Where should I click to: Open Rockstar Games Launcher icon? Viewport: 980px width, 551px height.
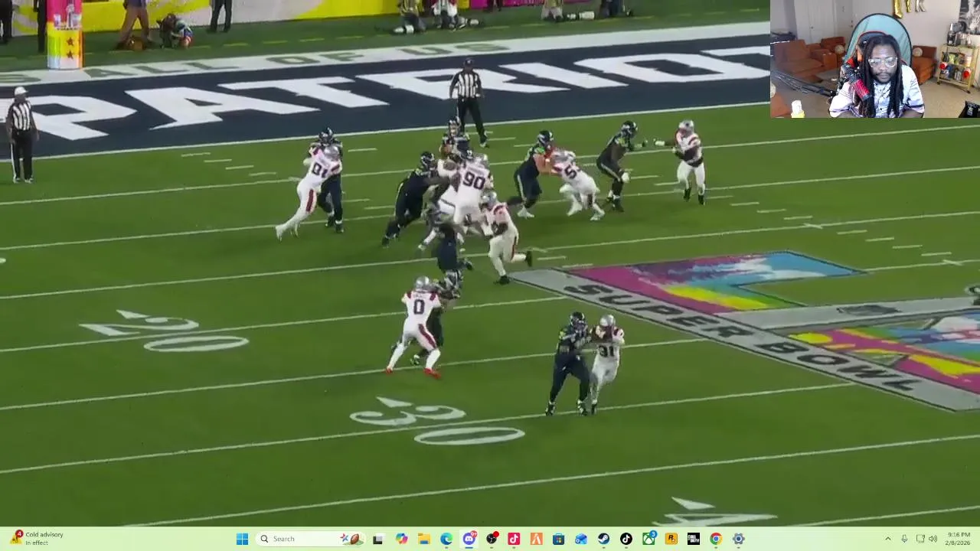(x=671, y=539)
